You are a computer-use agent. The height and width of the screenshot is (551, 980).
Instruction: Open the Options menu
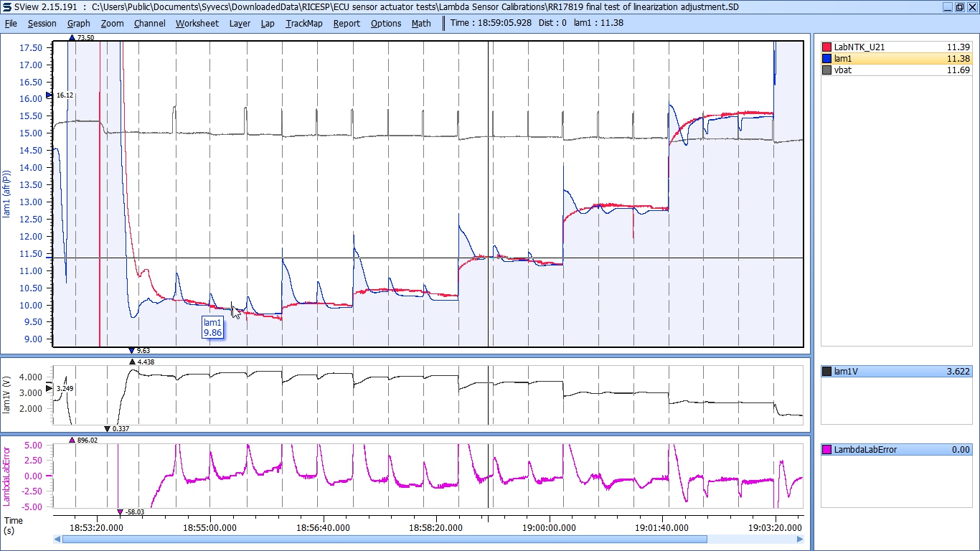[386, 23]
